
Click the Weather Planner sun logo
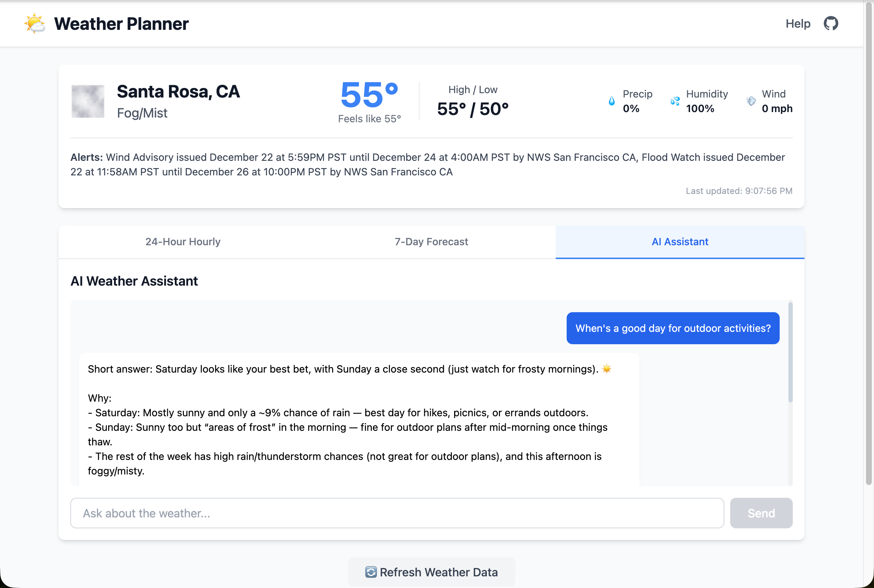35,24
